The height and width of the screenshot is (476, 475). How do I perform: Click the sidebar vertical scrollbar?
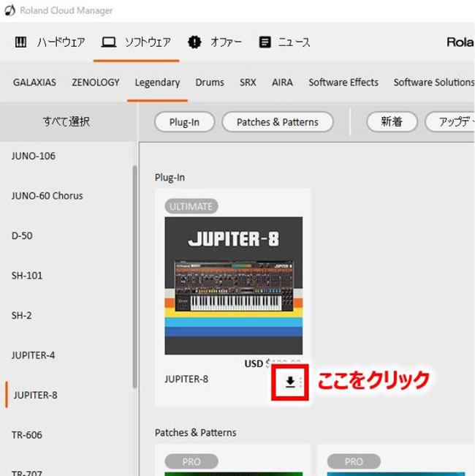(x=134, y=276)
